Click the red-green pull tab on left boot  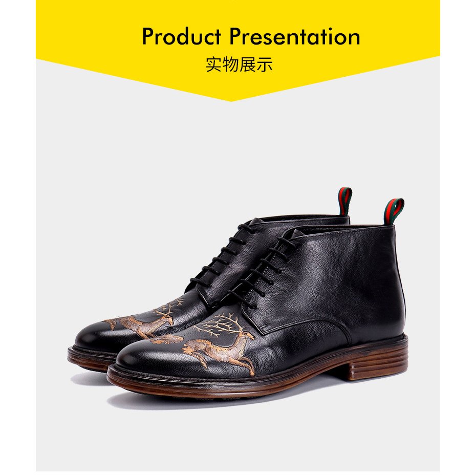click(x=345, y=201)
